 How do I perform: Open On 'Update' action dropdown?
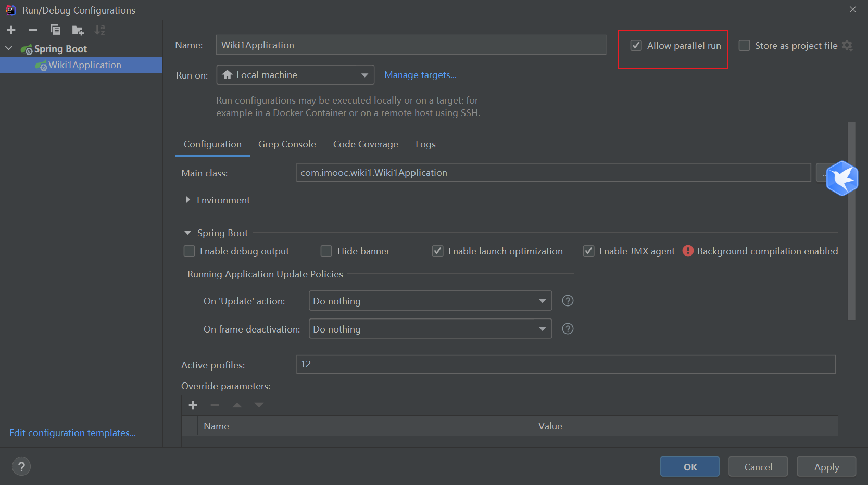click(430, 301)
